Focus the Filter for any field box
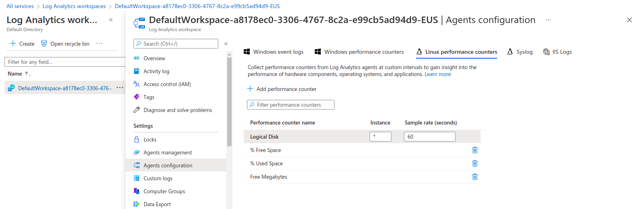644x209 pixels. (x=65, y=62)
